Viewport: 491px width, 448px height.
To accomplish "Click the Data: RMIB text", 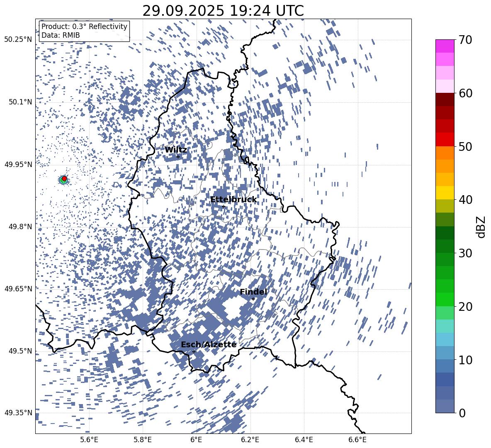I will pyautogui.click(x=61, y=35).
